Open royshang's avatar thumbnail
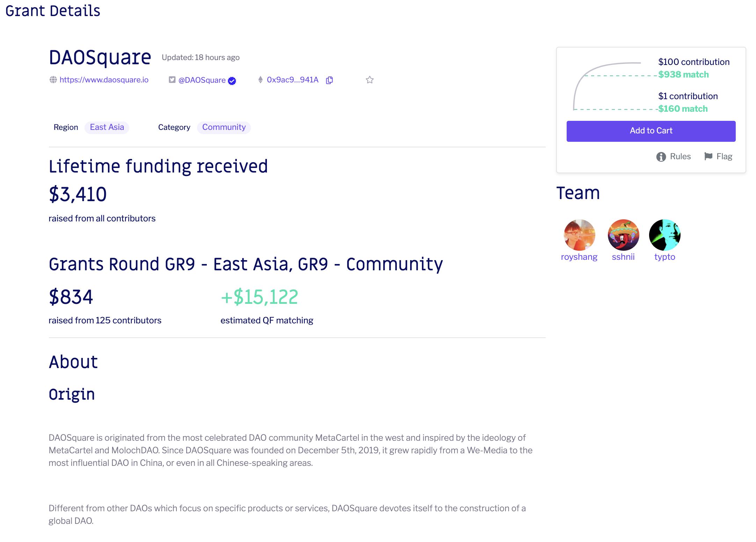 pos(579,235)
